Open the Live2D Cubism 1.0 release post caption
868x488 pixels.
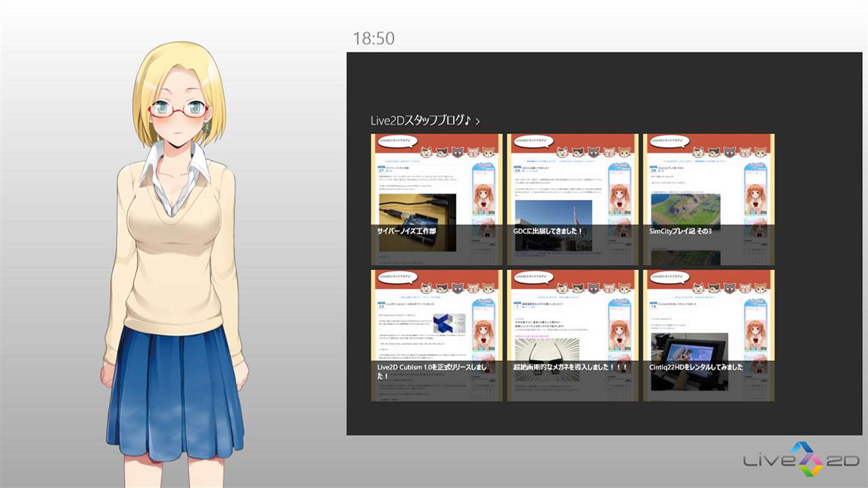(x=432, y=371)
